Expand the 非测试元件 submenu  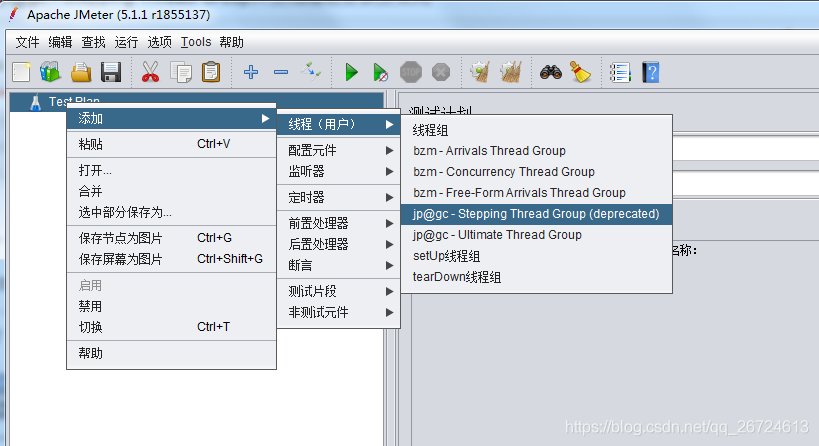338,312
